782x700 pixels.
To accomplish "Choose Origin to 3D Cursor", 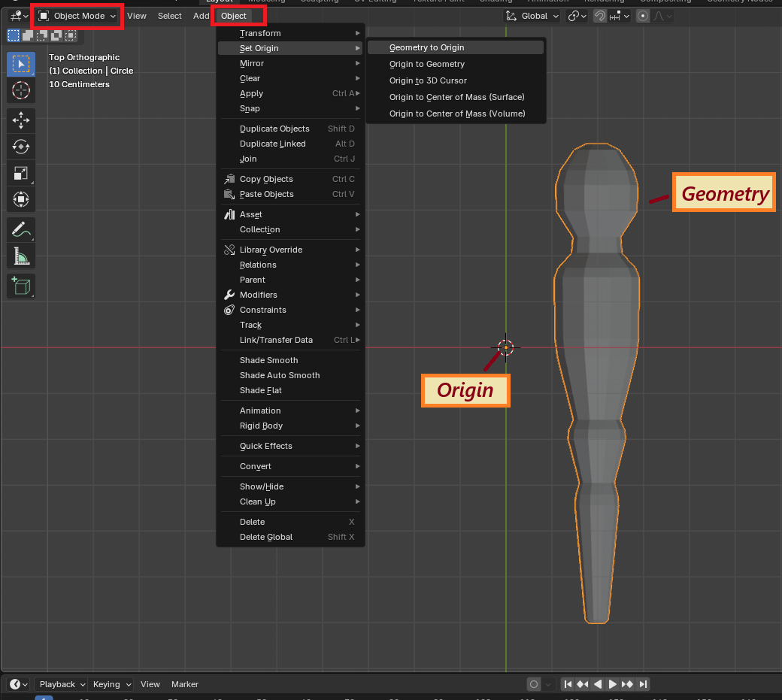I will (456, 80).
